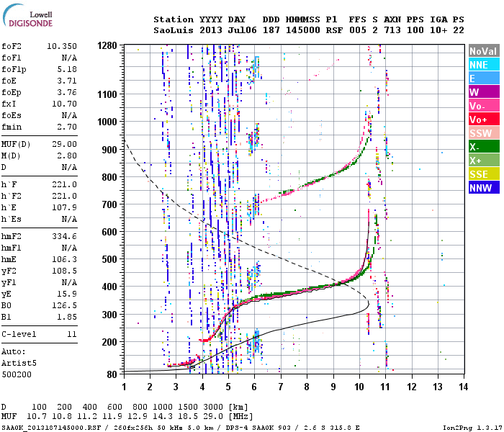
Task: Click the fmin value 2.70
Action: pos(67,127)
